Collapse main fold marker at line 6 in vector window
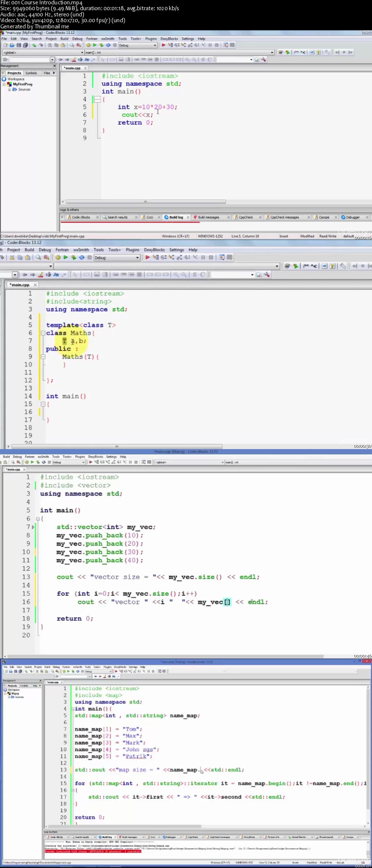Viewport: 372px width, 868px height. click(37, 519)
